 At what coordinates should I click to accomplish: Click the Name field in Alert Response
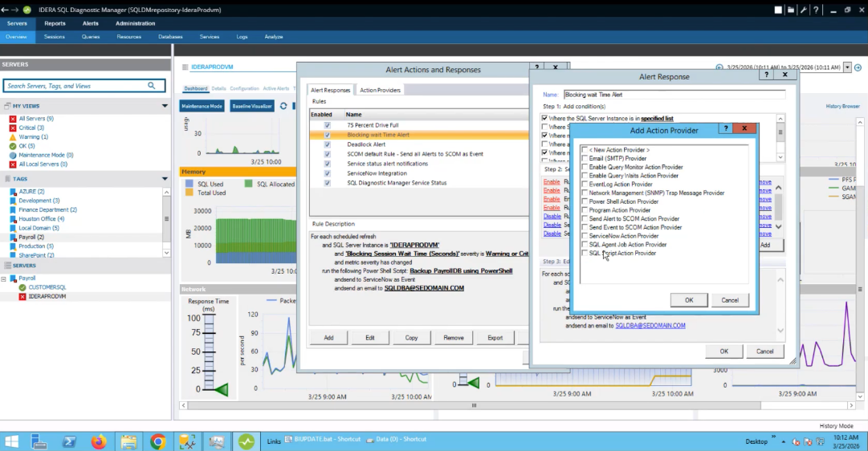(x=674, y=95)
